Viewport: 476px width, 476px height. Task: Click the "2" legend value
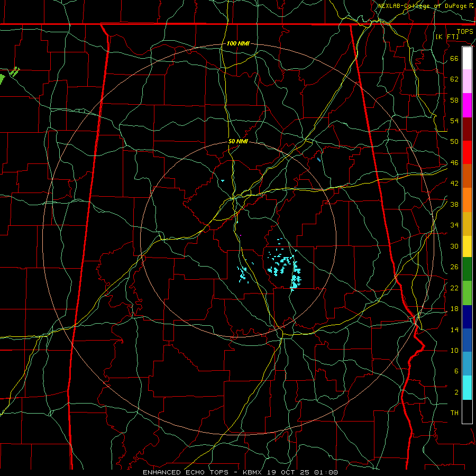pyautogui.click(x=456, y=392)
